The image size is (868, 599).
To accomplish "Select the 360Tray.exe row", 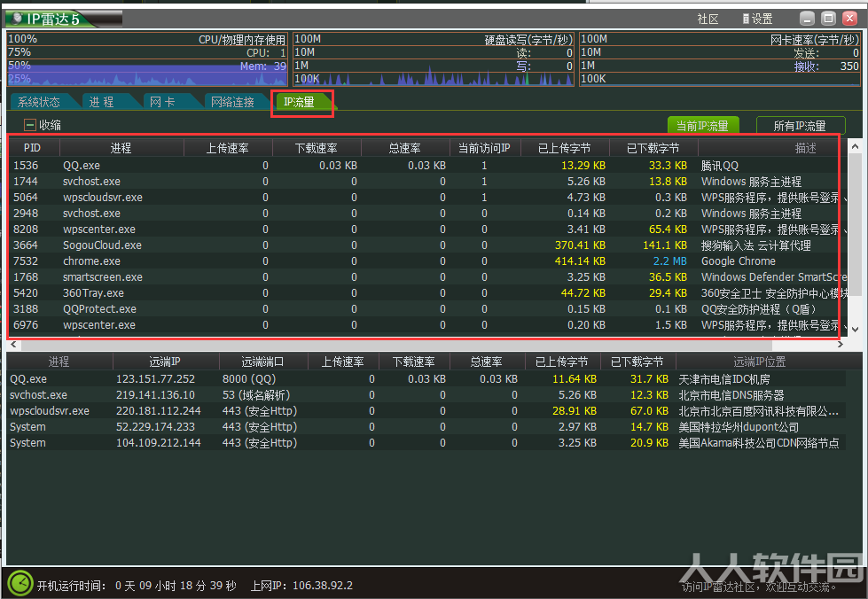I will (x=426, y=293).
